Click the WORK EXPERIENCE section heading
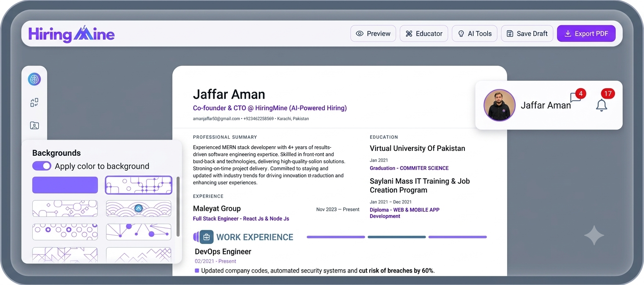This screenshot has height=285, width=644. (x=255, y=237)
